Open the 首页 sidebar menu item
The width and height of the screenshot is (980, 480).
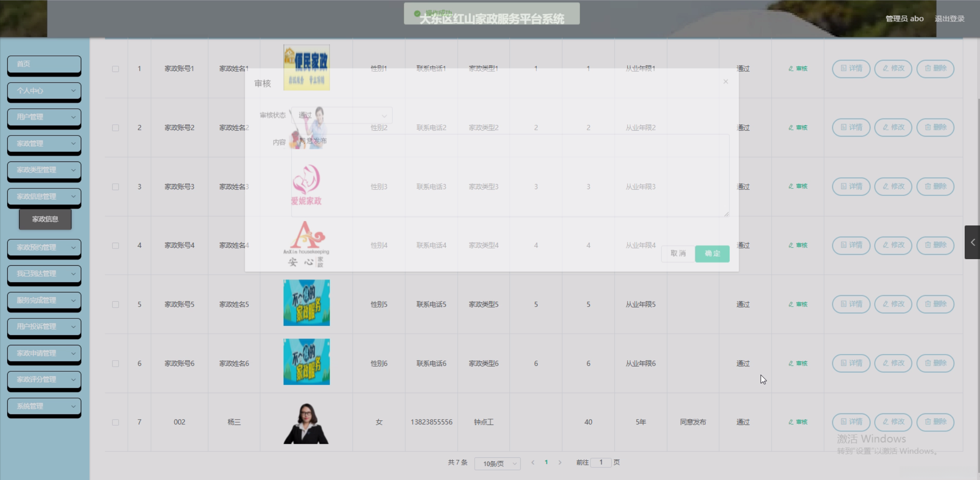point(44,64)
